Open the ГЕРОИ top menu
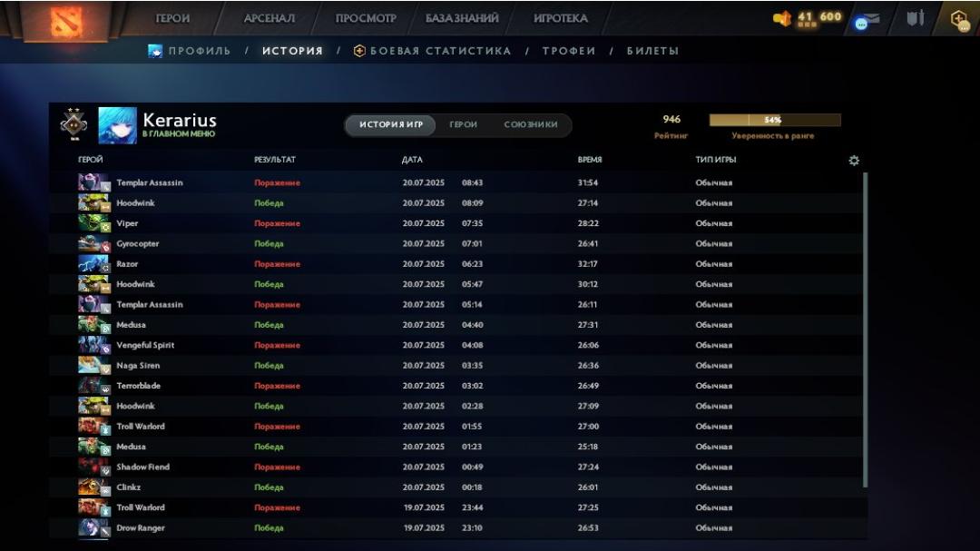The height and width of the screenshot is (551, 980). click(172, 18)
